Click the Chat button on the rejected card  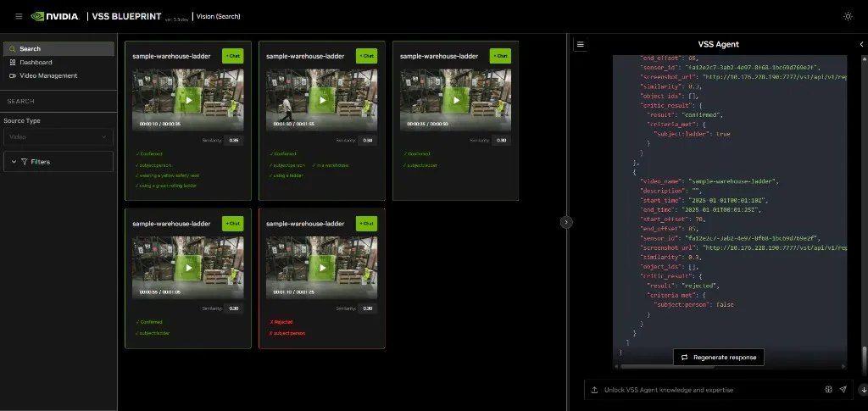tap(367, 224)
